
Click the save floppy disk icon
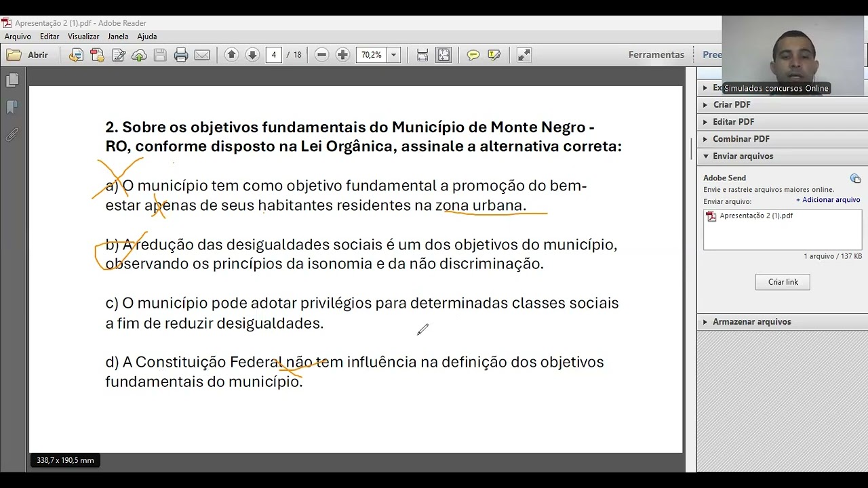click(x=160, y=55)
